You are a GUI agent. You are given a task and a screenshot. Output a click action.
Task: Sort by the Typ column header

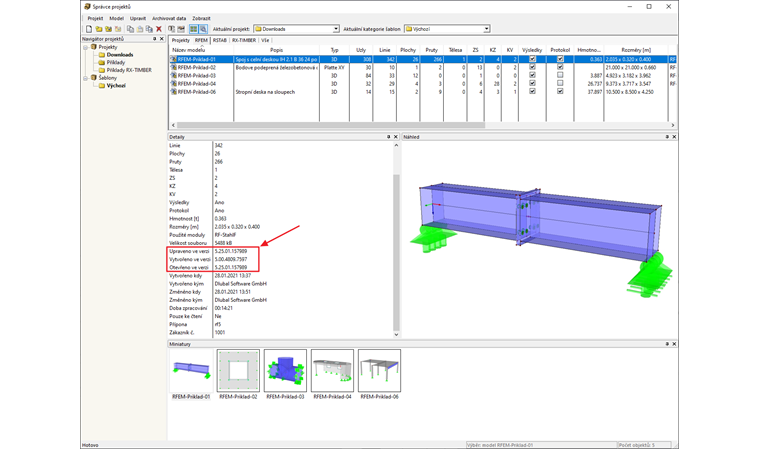[334, 50]
